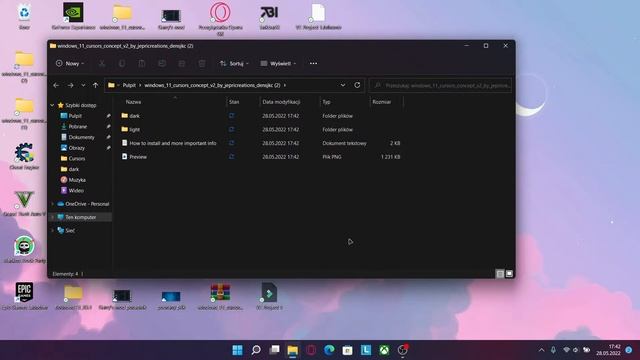Click the Delete trash icon in the toolbar
The image size is (640, 360).
202,63
